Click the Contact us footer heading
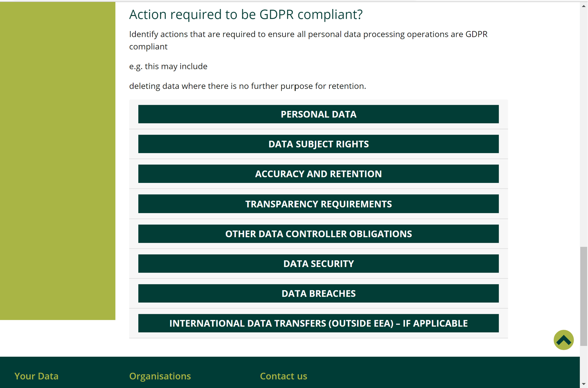588x388 pixels. tap(283, 376)
